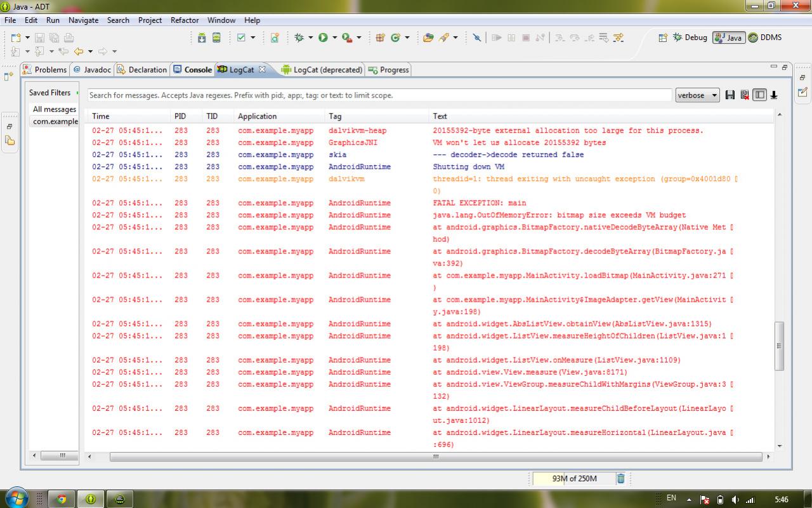
Task: Open the DDMS perspective
Action: pyautogui.click(x=765, y=37)
